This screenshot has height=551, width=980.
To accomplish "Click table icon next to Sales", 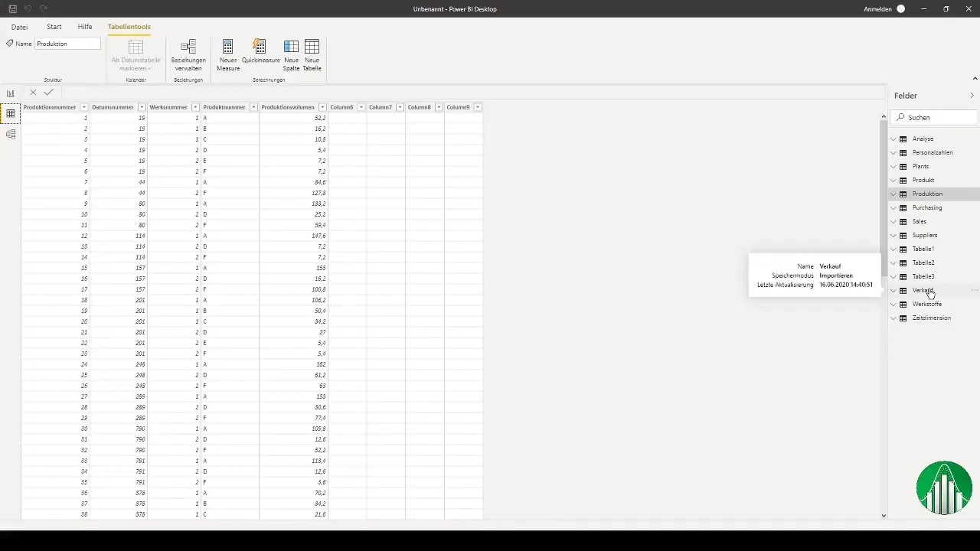I will (x=903, y=222).
